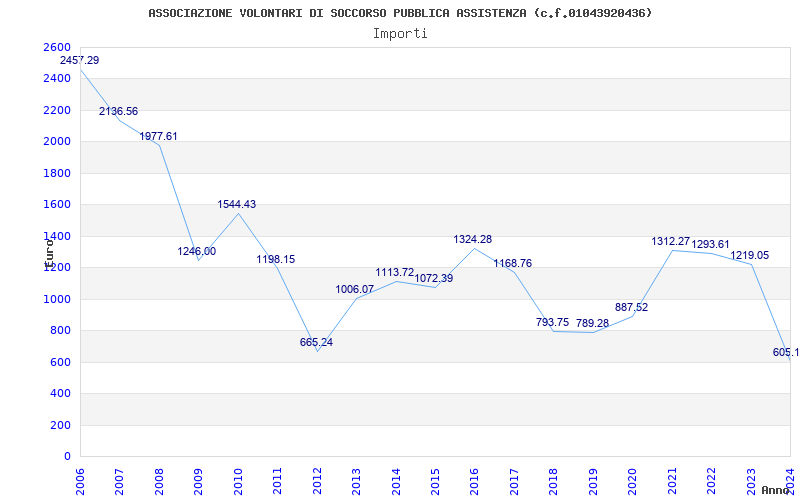The image size is (800, 500).
Task: Click the 1006.07 data label
Action: [x=355, y=289]
